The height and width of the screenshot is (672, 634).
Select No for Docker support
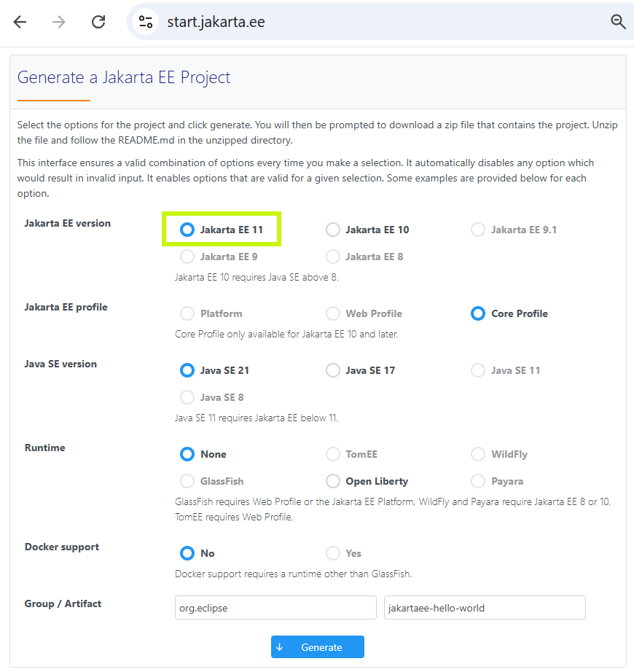coord(187,553)
